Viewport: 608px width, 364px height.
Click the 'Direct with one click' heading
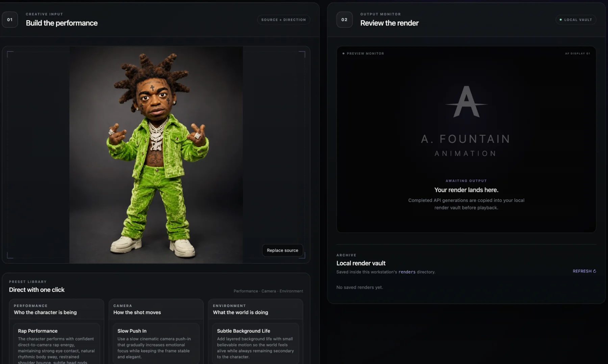(x=36, y=290)
